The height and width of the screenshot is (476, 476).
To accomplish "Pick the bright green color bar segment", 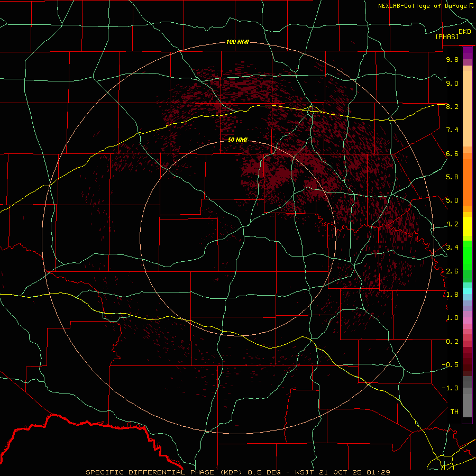I will coord(467,255).
